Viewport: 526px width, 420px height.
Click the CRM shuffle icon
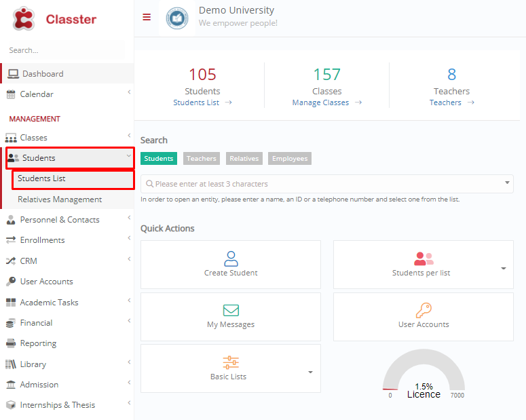coord(11,261)
